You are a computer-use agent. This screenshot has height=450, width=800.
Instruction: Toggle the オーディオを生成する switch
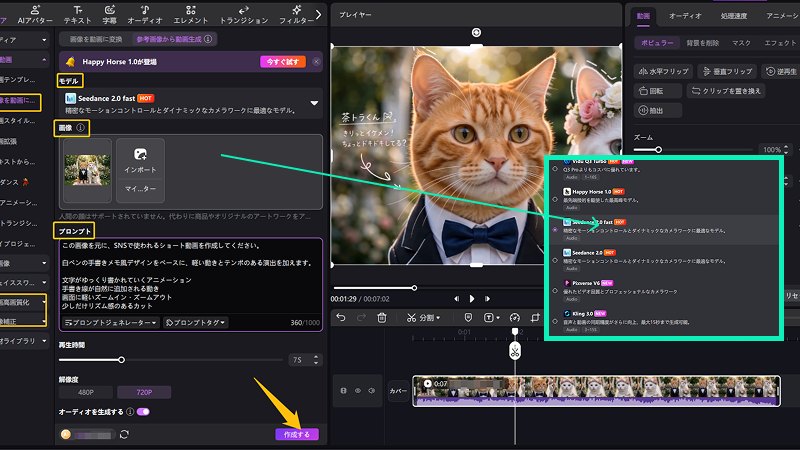(x=143, y=412)
